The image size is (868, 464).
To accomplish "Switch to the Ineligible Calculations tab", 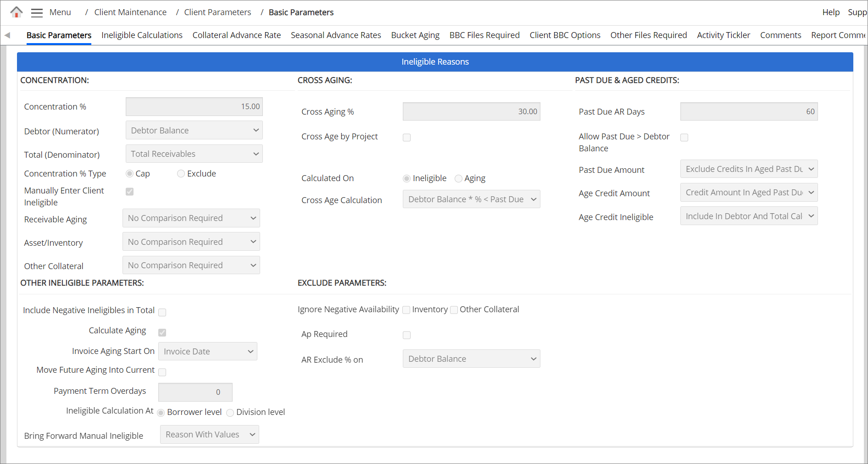I will [x=142, y=35].
